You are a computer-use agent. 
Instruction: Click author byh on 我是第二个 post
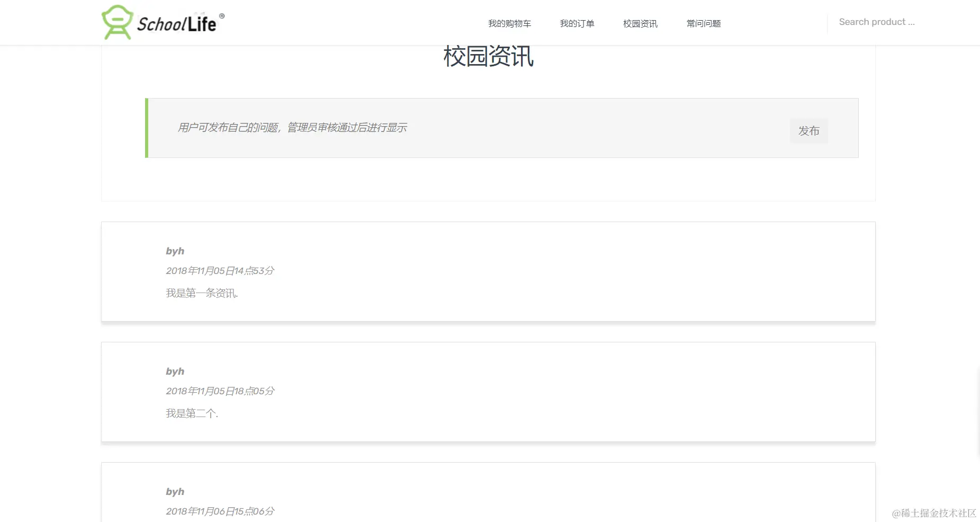click(x=175, y=371)
